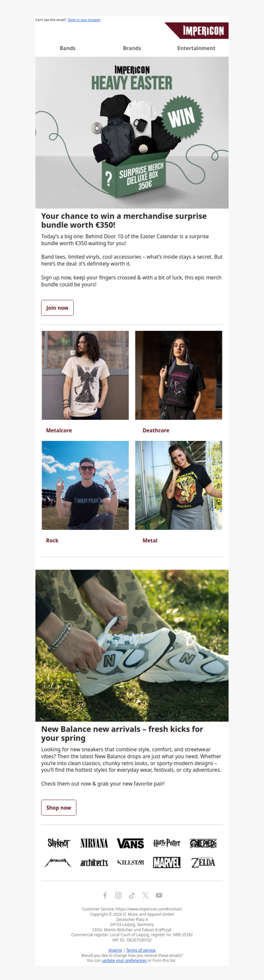Go to the Entertainment menu item

pyautogui.click(x=196, y=48)
